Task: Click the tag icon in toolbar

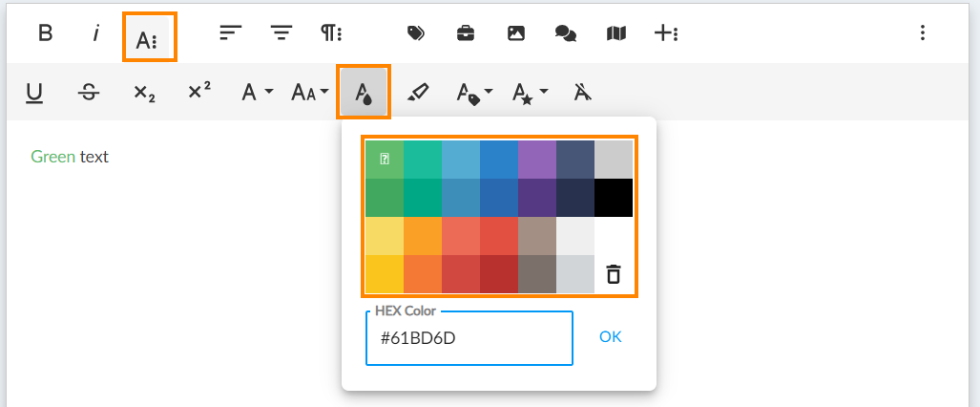Action: 415,33
